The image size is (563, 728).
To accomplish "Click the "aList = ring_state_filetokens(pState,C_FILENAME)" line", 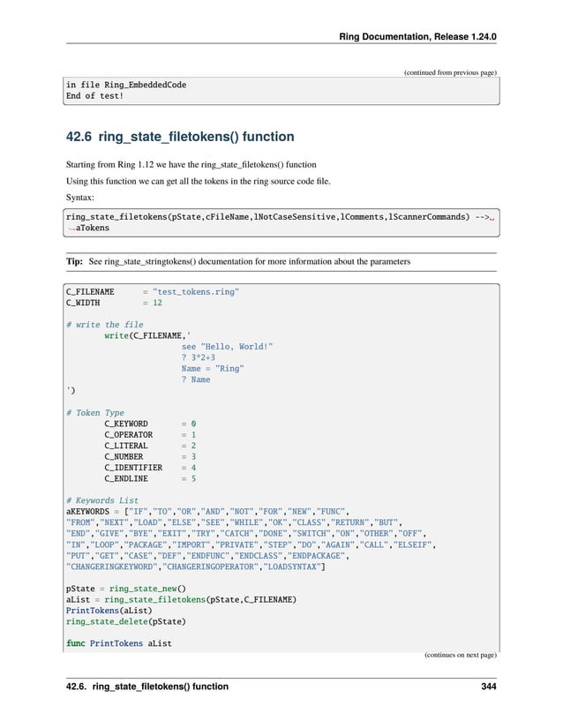I will [x=181, y=600].
